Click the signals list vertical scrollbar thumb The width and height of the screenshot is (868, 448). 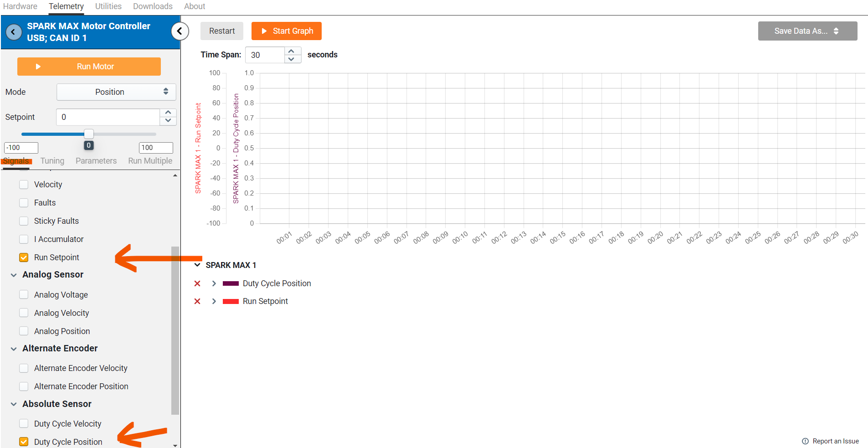pos(175,330)
